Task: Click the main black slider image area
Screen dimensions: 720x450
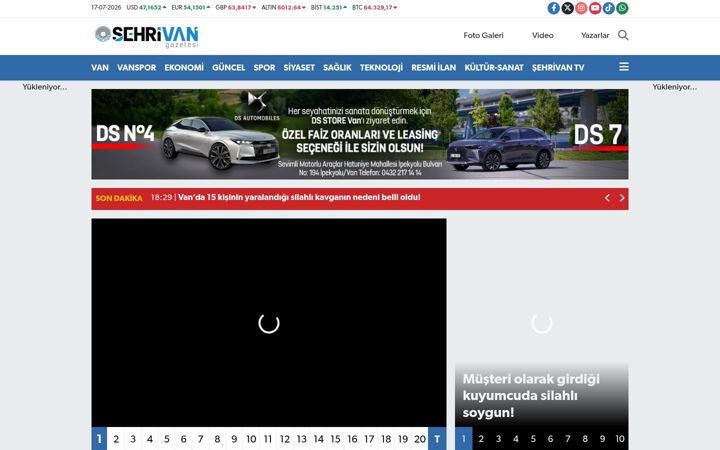Action: [269, 323]
